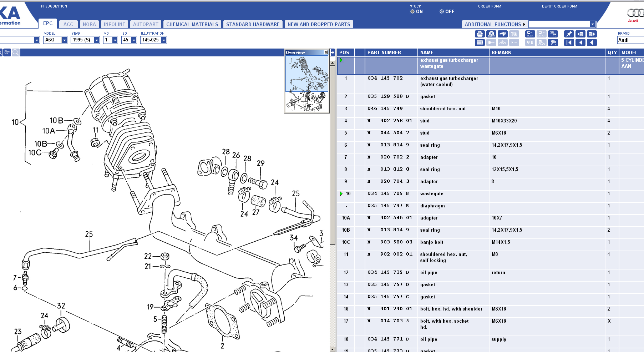Go to next page icon
The width and height of the screenshot is (644, 353).
592,34
